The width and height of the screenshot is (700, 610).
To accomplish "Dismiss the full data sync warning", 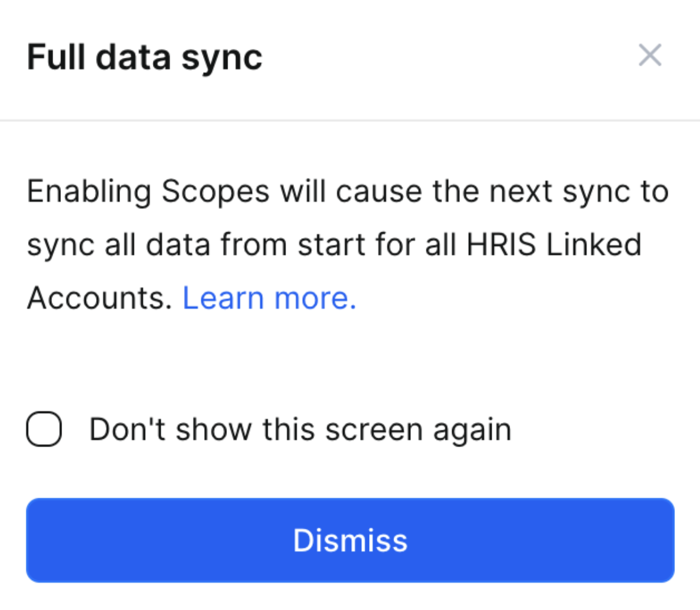I will [x=350, y=540].
